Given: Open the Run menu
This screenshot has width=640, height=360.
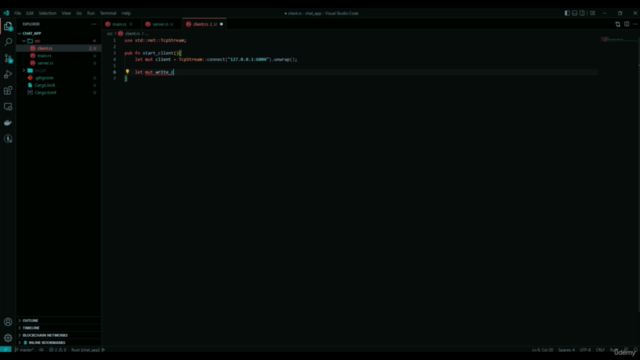Looking at the screenshot, I should point(91,13).
